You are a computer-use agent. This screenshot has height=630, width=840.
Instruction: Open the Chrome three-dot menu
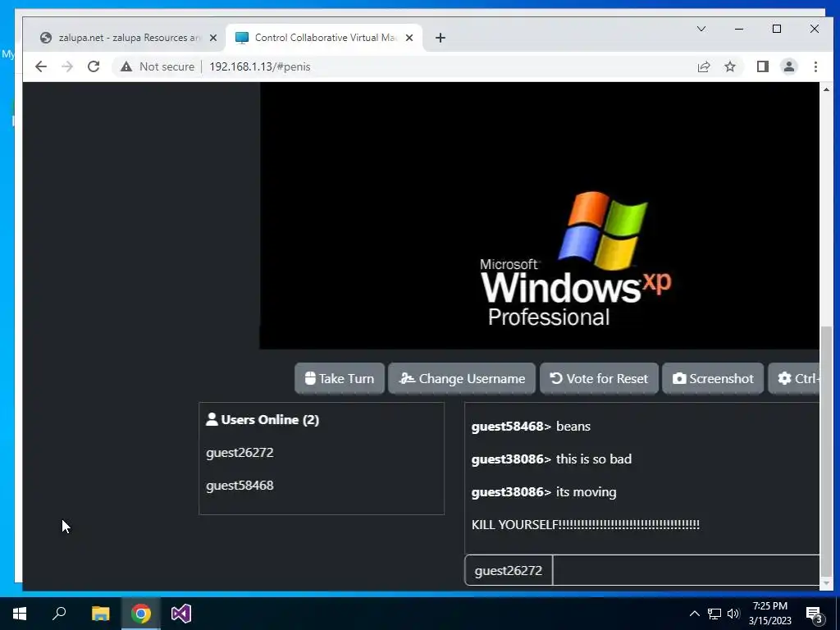815,66
